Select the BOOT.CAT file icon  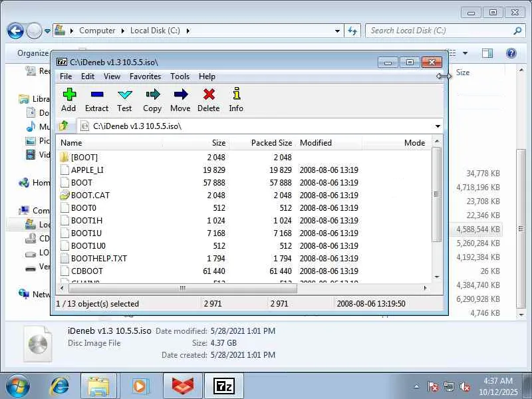65,195
